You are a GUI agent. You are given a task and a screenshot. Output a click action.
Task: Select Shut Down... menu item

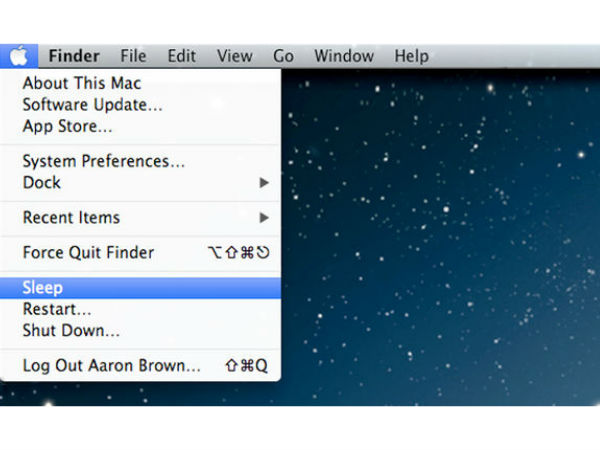[140, 331]
